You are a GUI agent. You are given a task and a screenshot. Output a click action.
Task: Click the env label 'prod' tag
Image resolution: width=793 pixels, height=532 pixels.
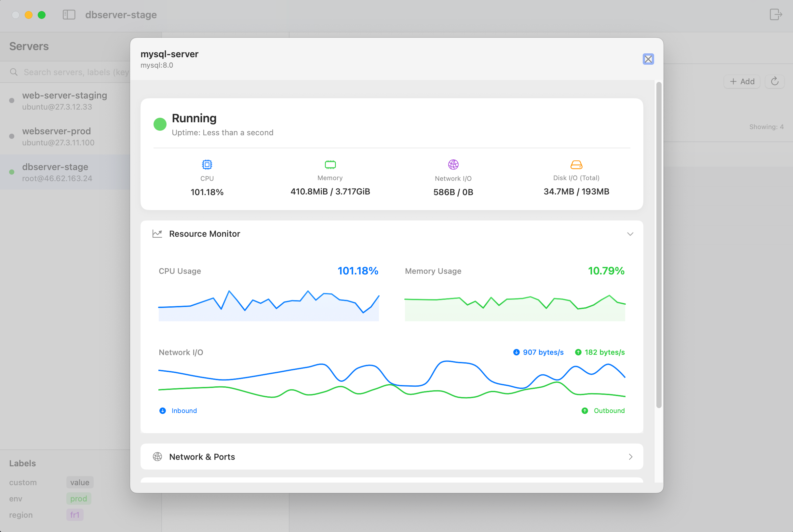pos(79,499)
